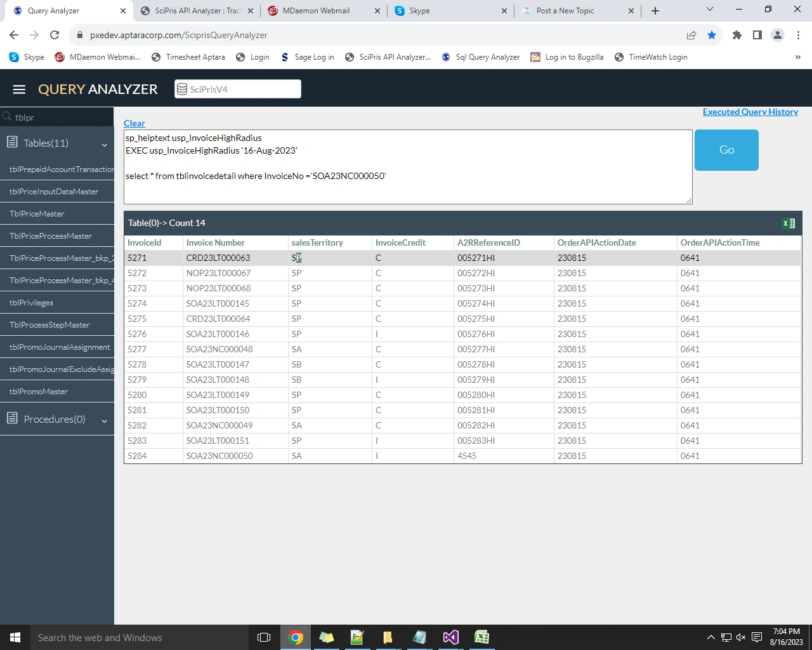This screenshot has width=812, height=650.
Task: Export results using the Excel icon
Action: point(789,223)
